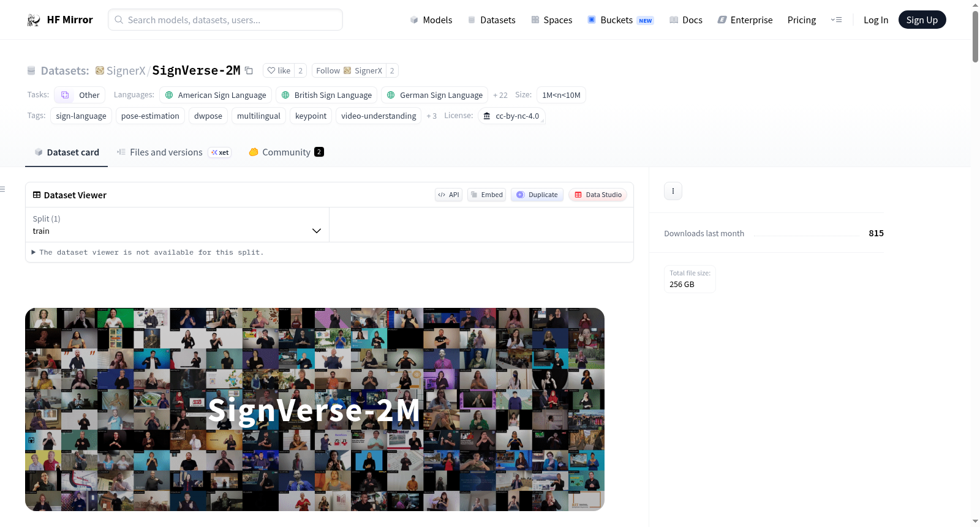Image resolution: width=980 pixels, height=527 pixels.
Task: Focus the search models and datasets field
Action: pos(225,20)
